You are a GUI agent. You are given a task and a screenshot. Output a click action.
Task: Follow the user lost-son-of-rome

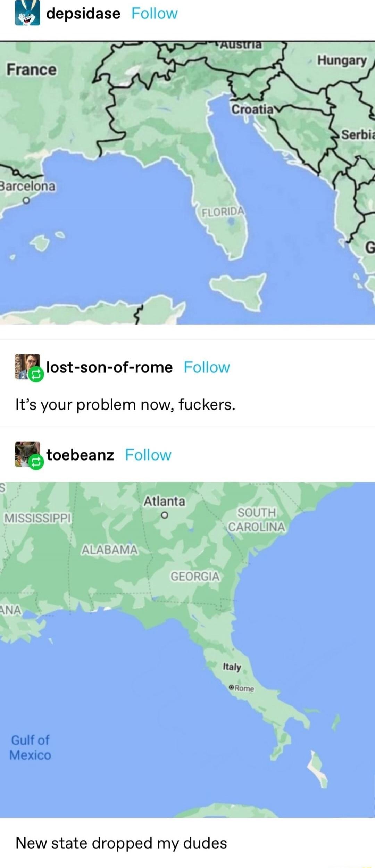[207, 367]
